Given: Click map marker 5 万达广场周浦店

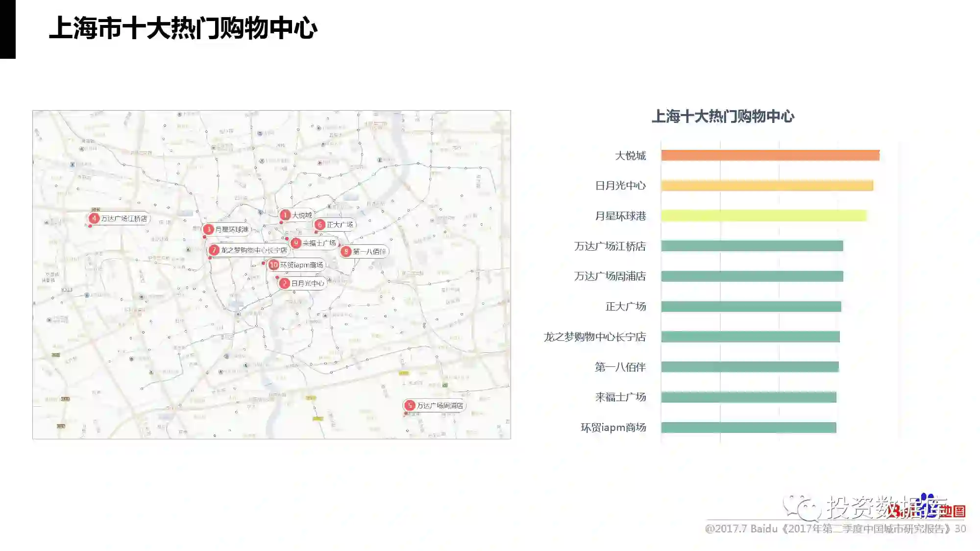Looking at the screenshot, I should (410, 406).
